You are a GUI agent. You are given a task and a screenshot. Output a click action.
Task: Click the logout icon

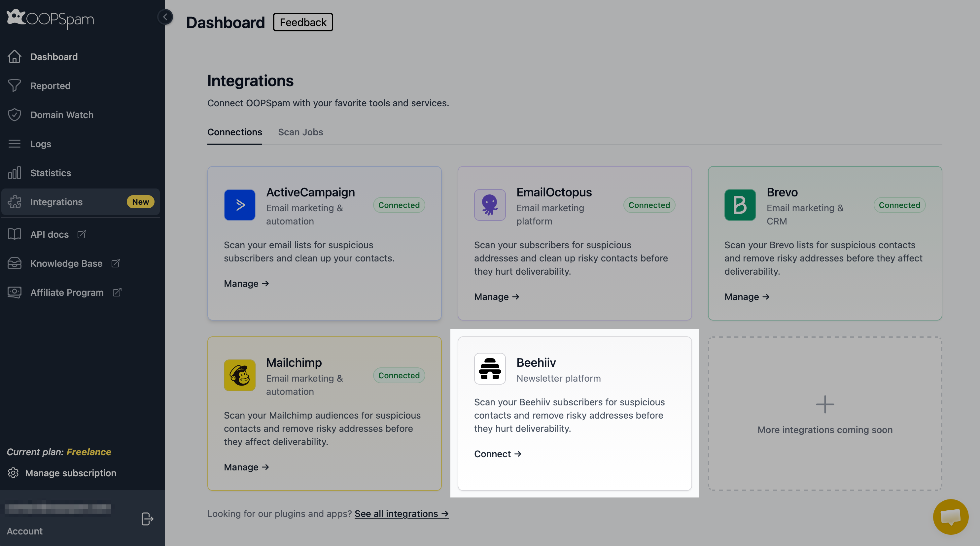(x=147, y=519)
